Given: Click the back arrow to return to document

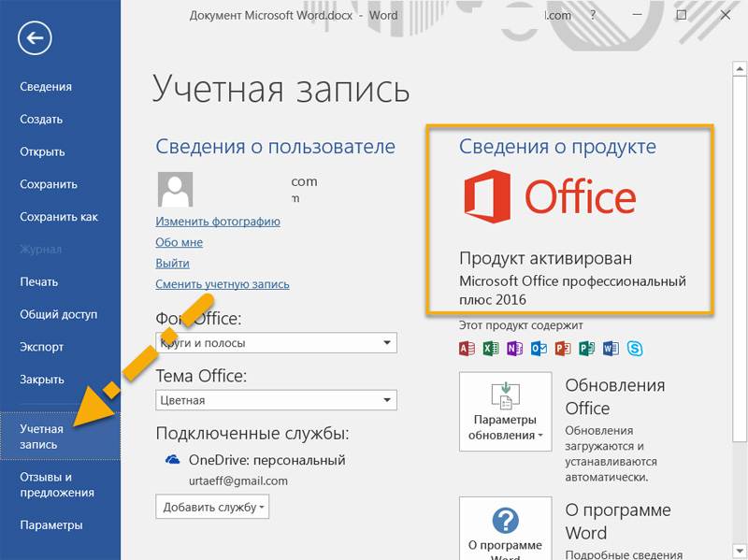Looking at the screenshot, I should click(35, 37).
